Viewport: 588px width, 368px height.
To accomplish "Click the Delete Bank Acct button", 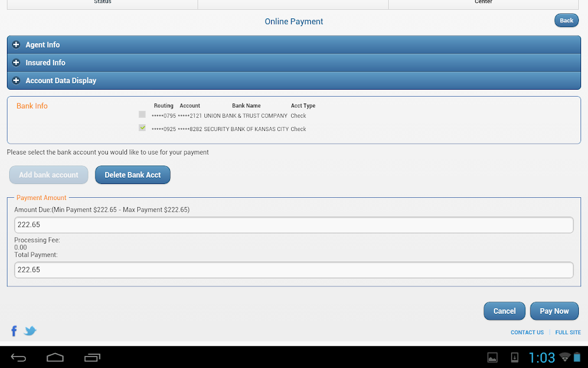I will coord(133,175).
